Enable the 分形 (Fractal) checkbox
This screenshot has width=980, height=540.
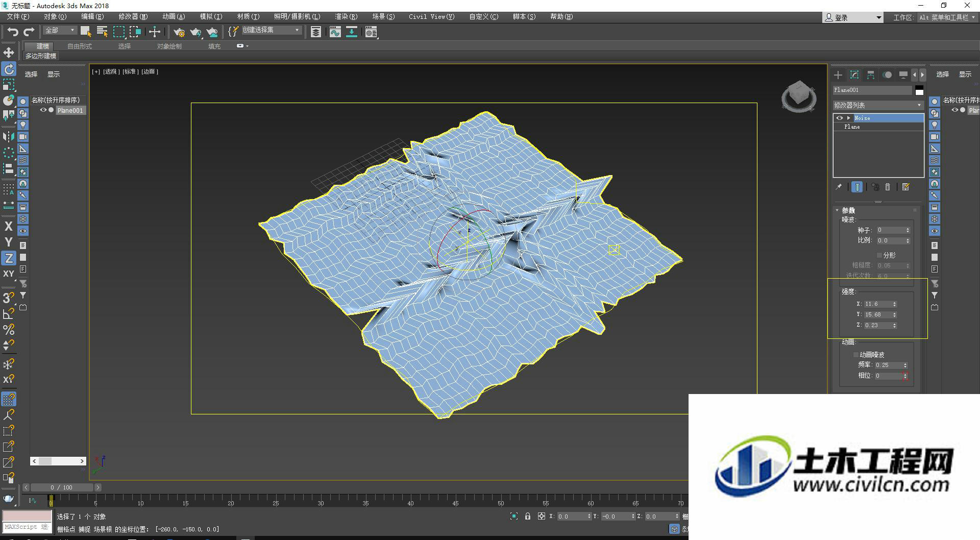pos(879,255)
